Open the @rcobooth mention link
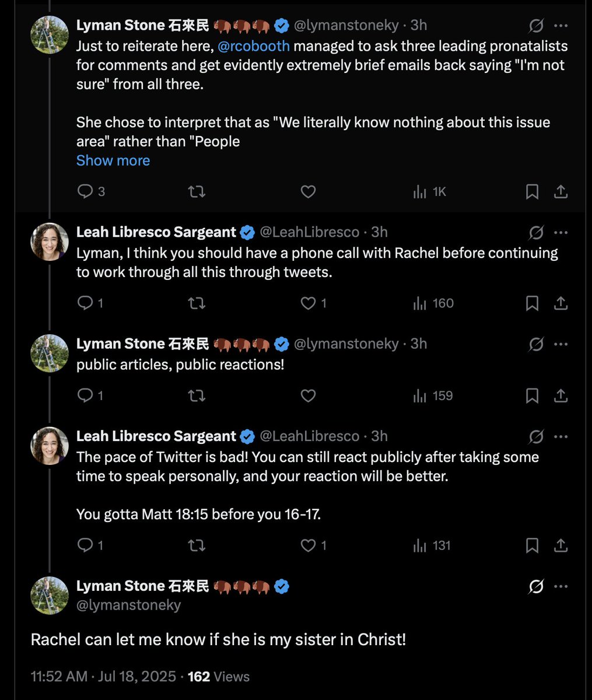 pos(254,46)
